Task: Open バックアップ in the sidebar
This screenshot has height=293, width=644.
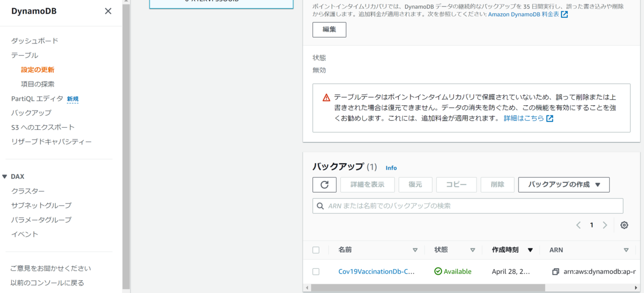Action: coord(31,113)
